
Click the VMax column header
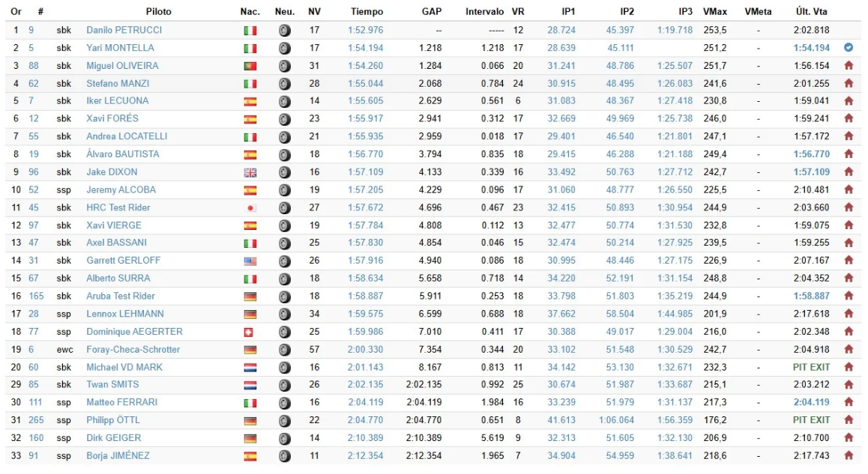(714, 12)
